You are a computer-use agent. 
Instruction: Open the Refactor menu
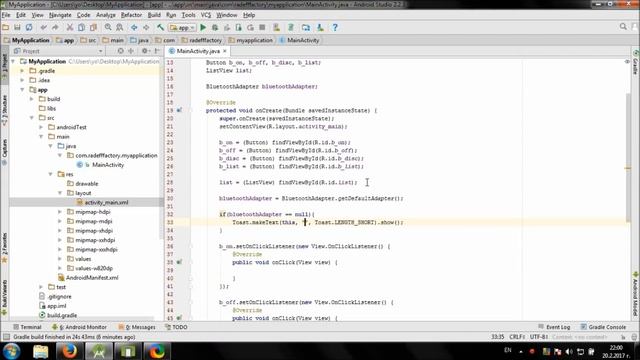[x=131, y=15]
